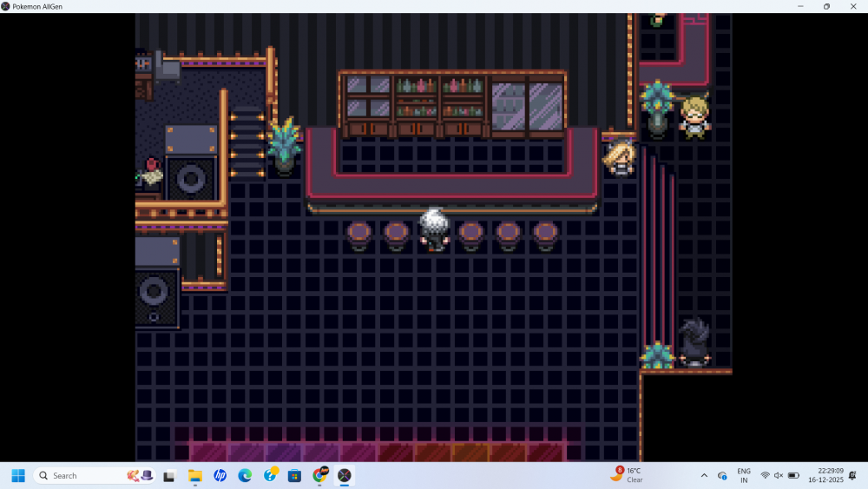This screenshot has width=868, height=489.
Task: Launch the HP app from the taskbar
Action: pos(220,475)
